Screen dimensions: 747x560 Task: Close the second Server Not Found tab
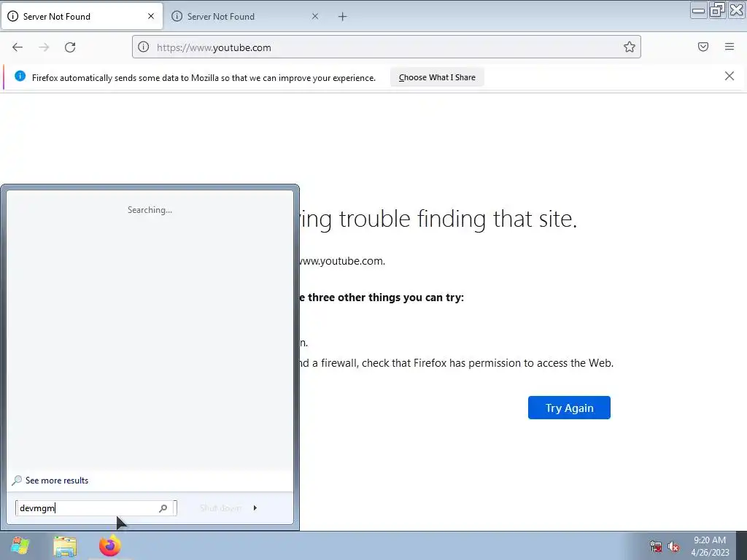(315, 16)
